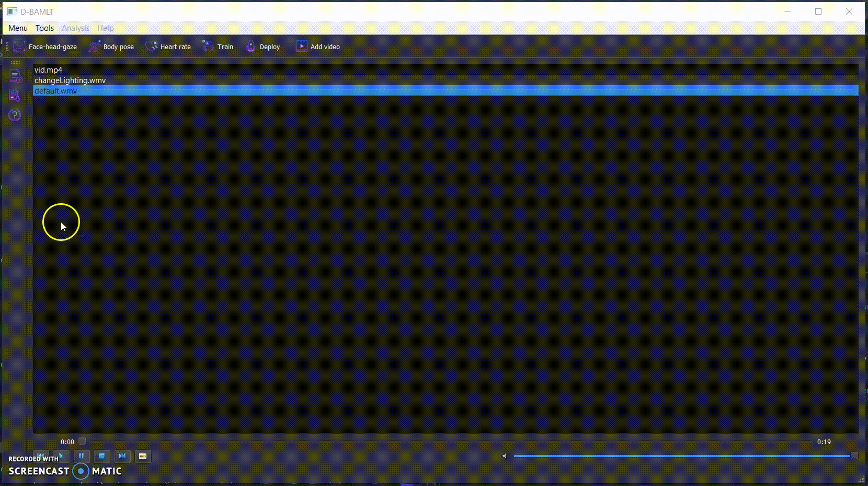Open the Tools menu

(x=44, y=28)
